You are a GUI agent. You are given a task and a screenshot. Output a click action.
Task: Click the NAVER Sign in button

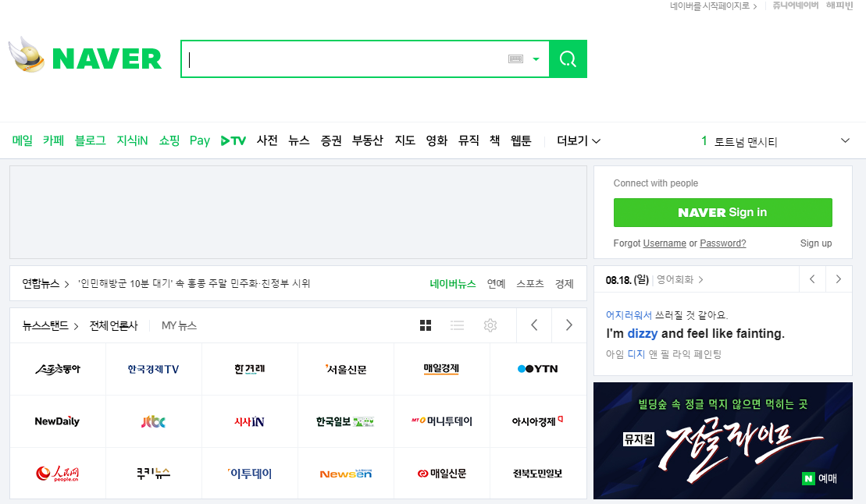coord(722,212)
